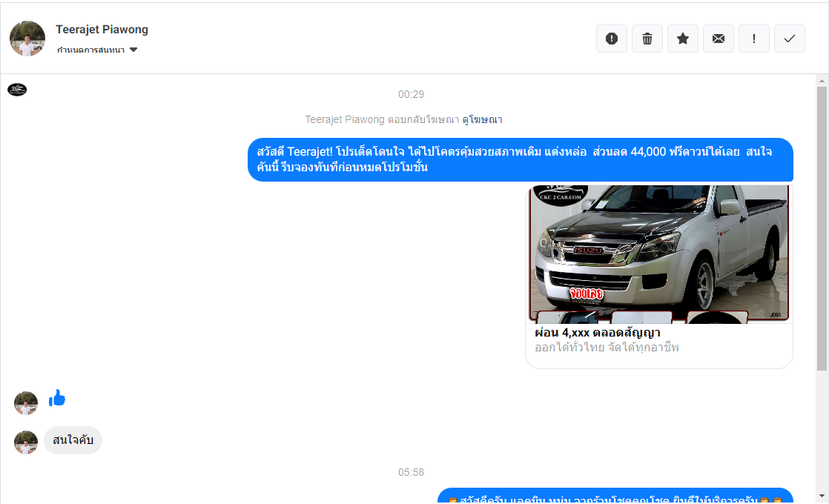Open Teerajet Piawong's header profile picture
Image resolution: width=829 pixels, height=504 pixels.
point(27,39)
